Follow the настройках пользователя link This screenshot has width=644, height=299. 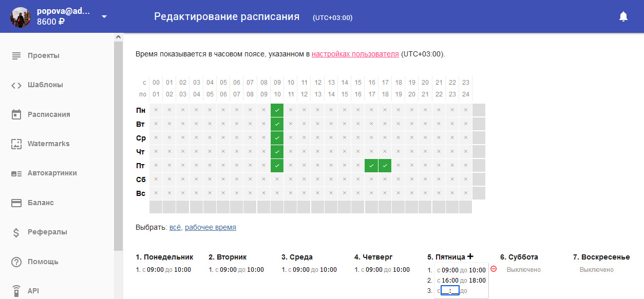pos(355,54)
